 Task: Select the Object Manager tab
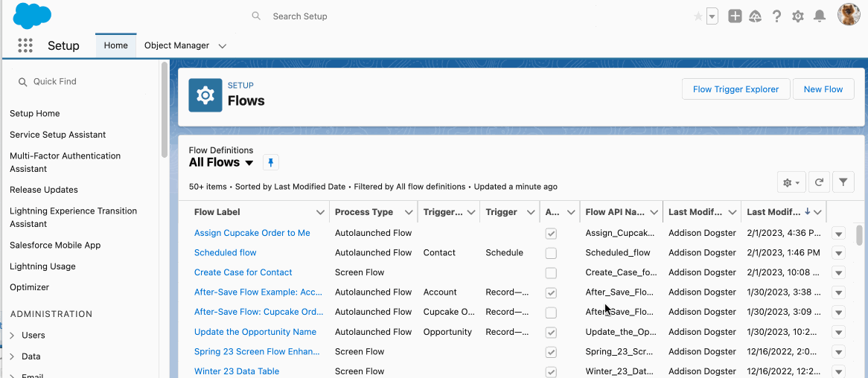[176, 45]
